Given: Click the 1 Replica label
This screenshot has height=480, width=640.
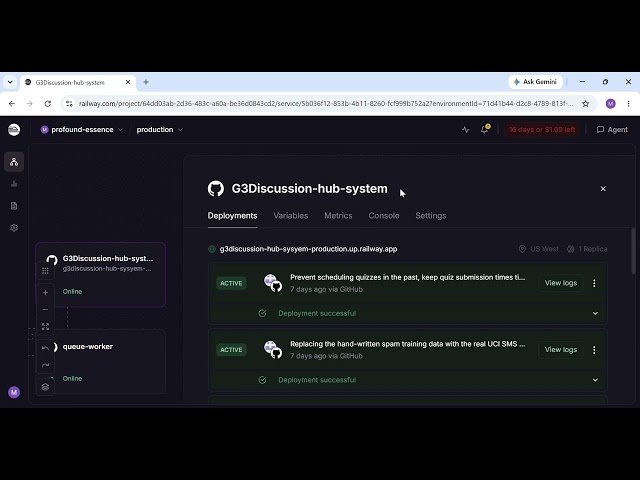Looking at the screenshot, I should 587,249.
